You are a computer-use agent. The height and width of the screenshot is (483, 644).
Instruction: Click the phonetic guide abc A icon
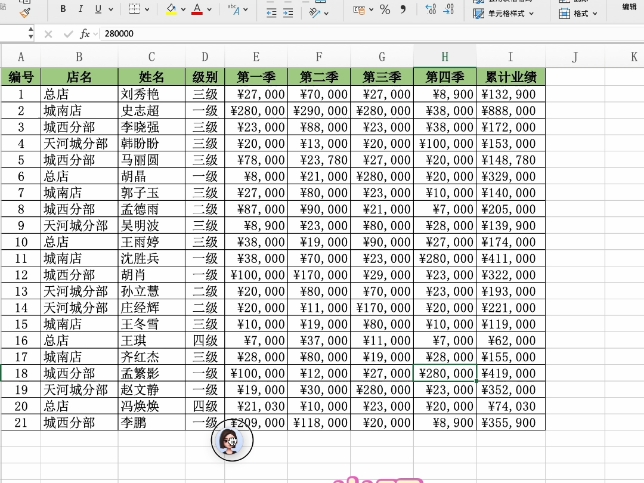(x=234, y=10)
